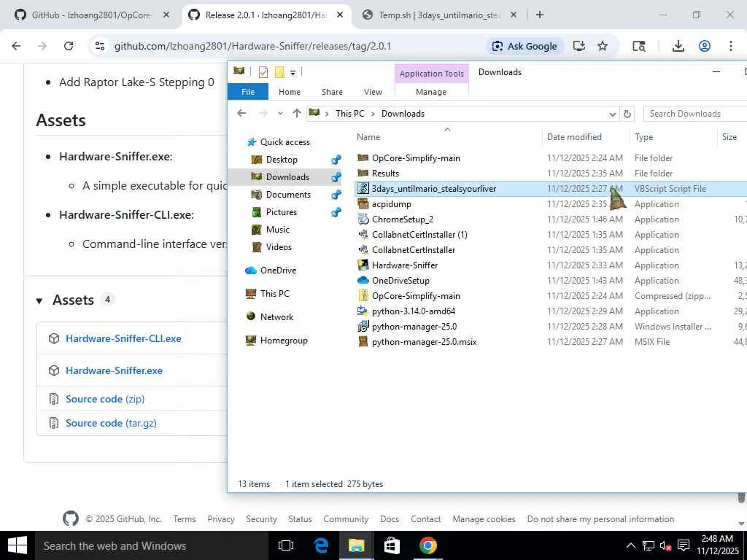Expand address bar history dropdown

tap(612, 114)
